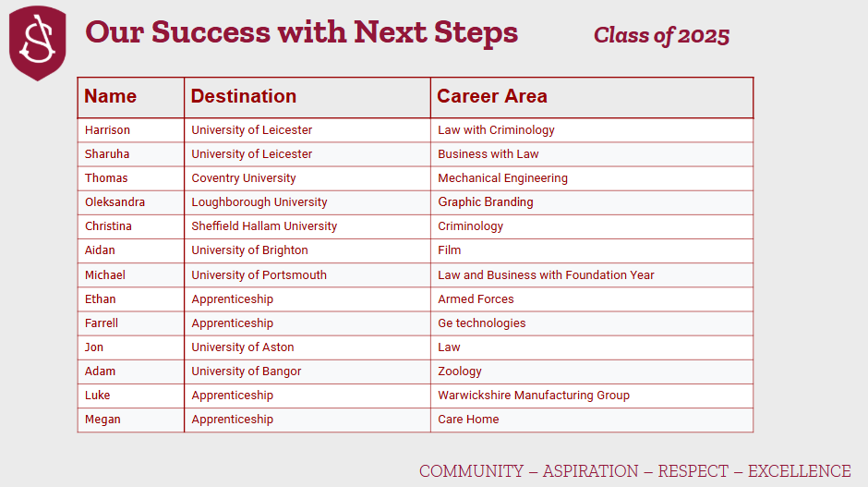
Task: Select the 'Ge technologies' cell
Action: pyautogui.click(x=482, y=323)
